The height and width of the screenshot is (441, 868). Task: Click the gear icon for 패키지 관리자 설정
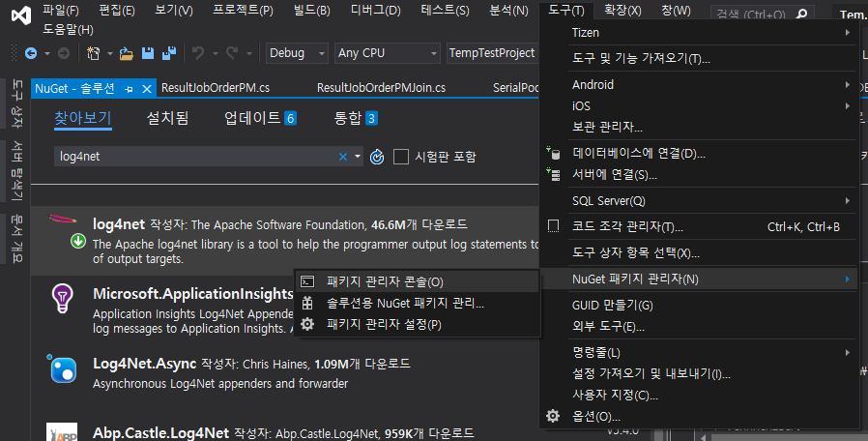307,324
